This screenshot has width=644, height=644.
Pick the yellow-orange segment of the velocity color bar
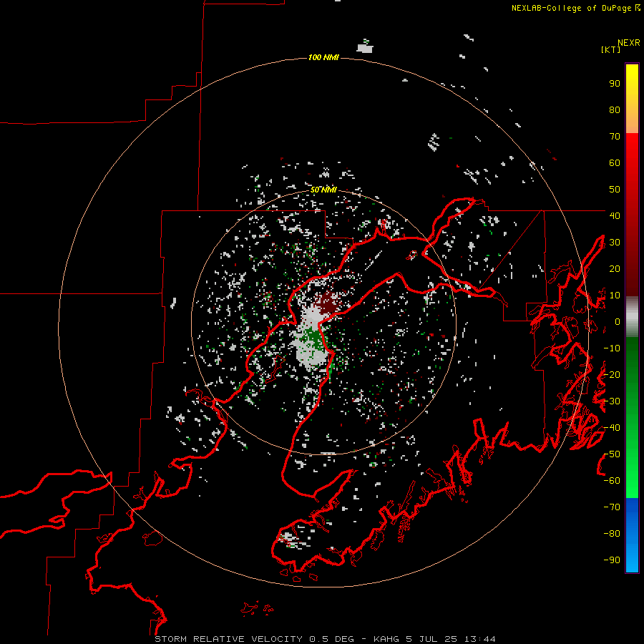[x=632, y=99]
